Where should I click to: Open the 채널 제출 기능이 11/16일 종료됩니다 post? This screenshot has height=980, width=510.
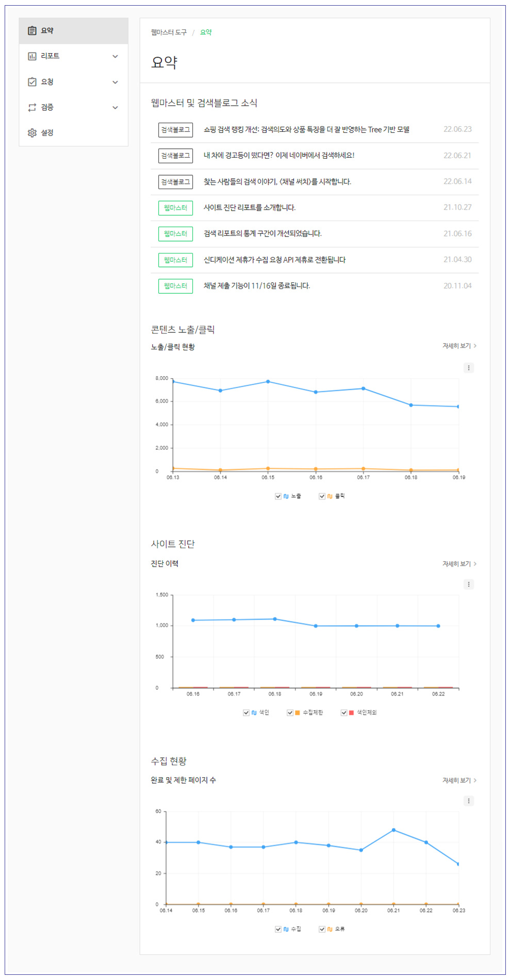[x=257, y=285]
